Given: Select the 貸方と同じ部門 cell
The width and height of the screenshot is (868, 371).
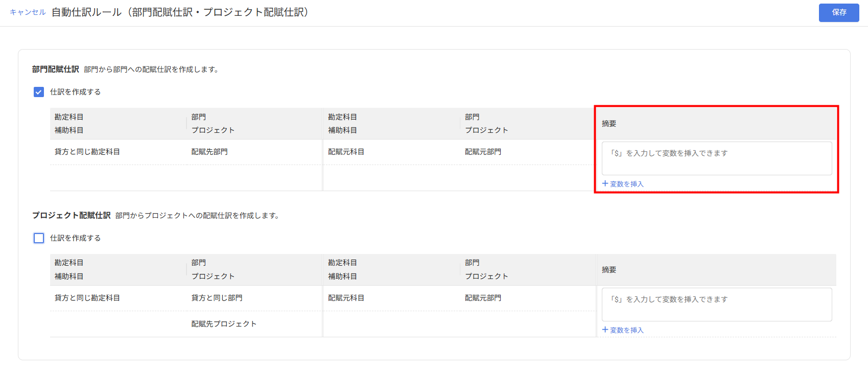Looking at the screenshot, I should pyautogui.click(x=217, y=298).
